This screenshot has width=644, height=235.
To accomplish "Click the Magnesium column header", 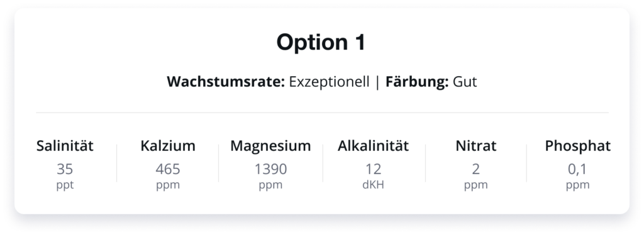I will 270,146.
